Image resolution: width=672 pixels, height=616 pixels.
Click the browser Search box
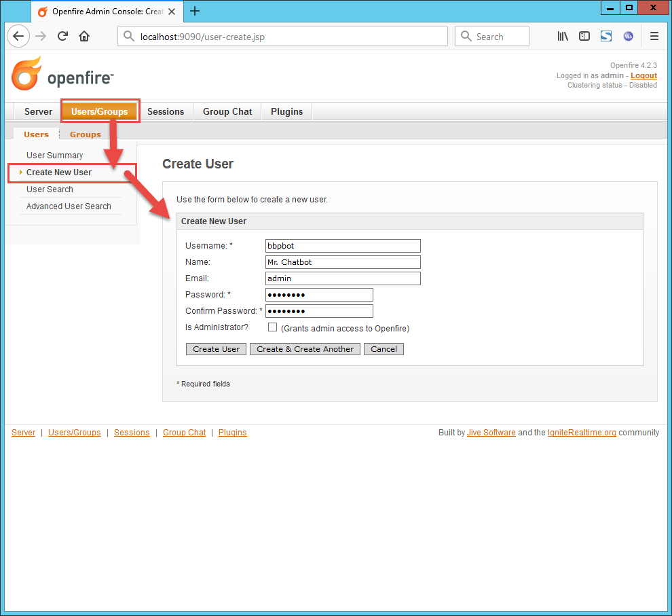(492, 36)
